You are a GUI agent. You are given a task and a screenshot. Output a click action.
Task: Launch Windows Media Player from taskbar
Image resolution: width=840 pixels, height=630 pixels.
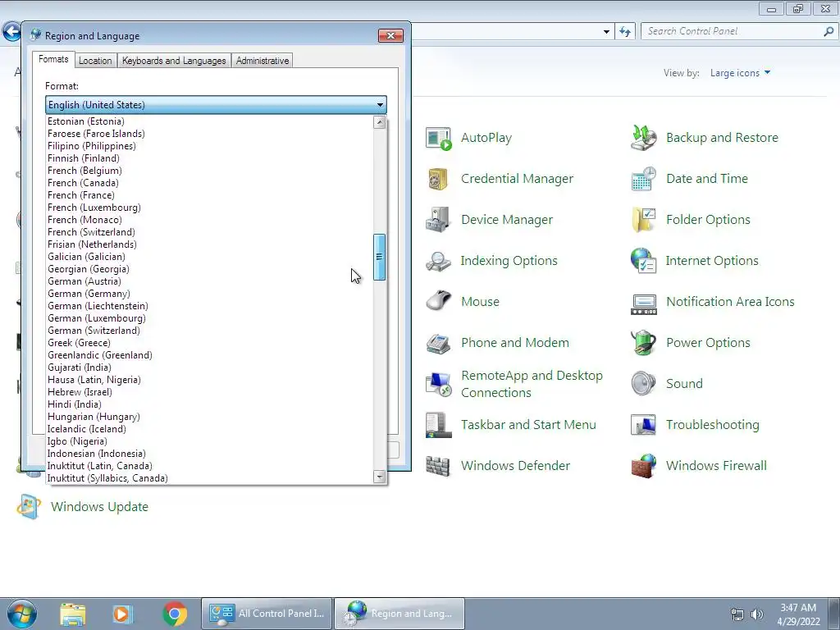click(x=122, y=614)
